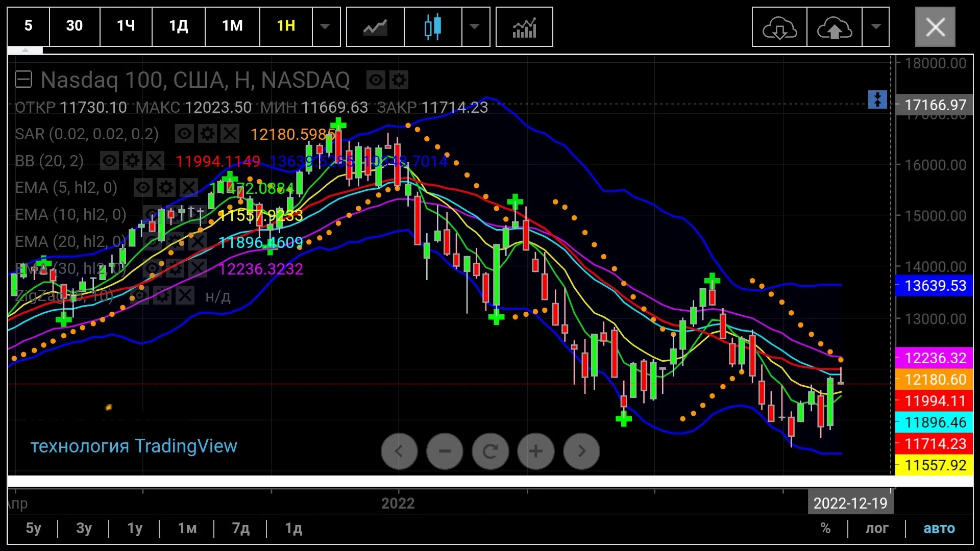Open the indicators panel icon
The width and height of the screenshot is (980, 551).
point(524,27)
